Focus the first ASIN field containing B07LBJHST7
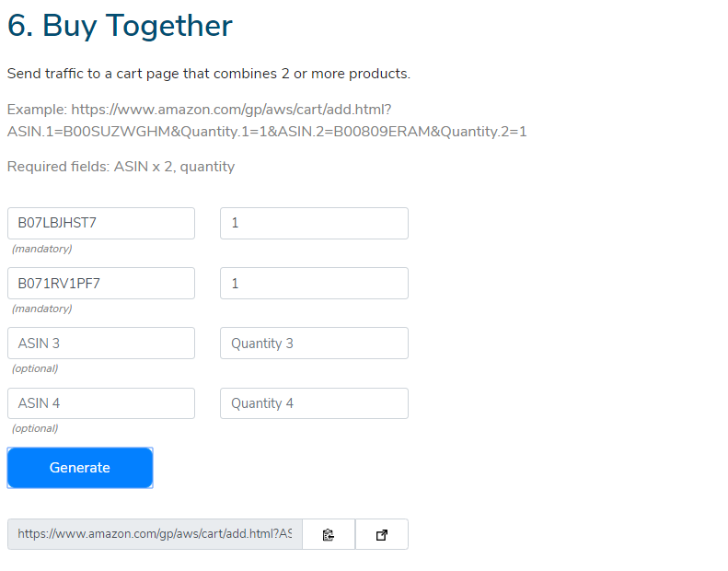 (101, 224)
